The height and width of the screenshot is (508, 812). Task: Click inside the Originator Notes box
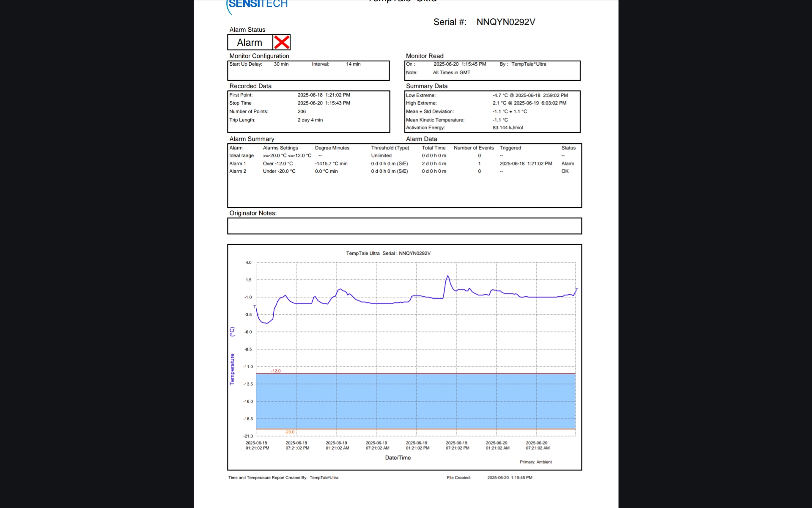[405, 226]
